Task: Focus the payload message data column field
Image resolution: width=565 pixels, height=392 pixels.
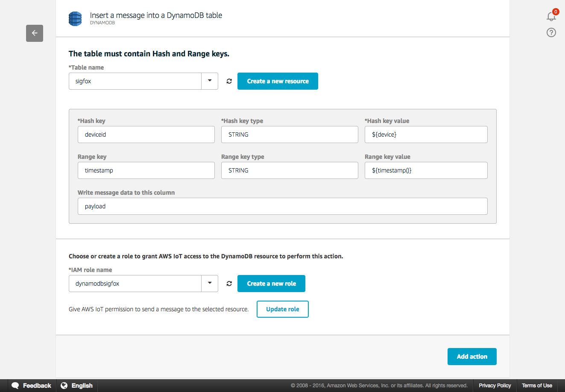Action: 283,206
